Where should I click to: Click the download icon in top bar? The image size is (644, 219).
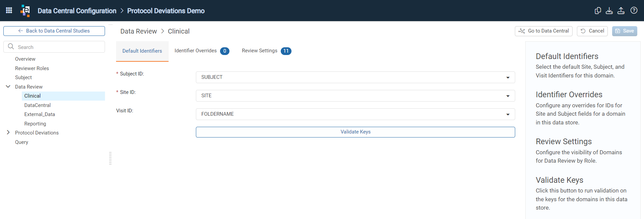coord(609,10)
